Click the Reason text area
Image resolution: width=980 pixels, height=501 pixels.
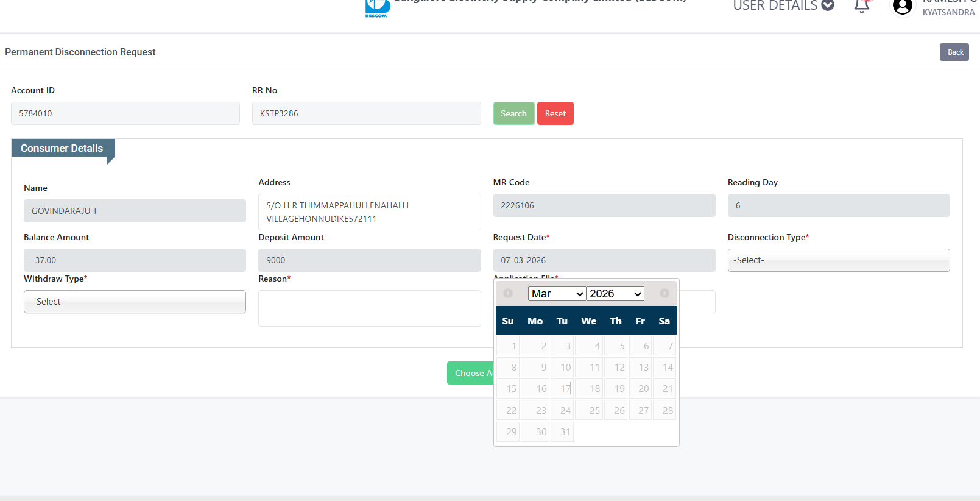pos(369,308)
